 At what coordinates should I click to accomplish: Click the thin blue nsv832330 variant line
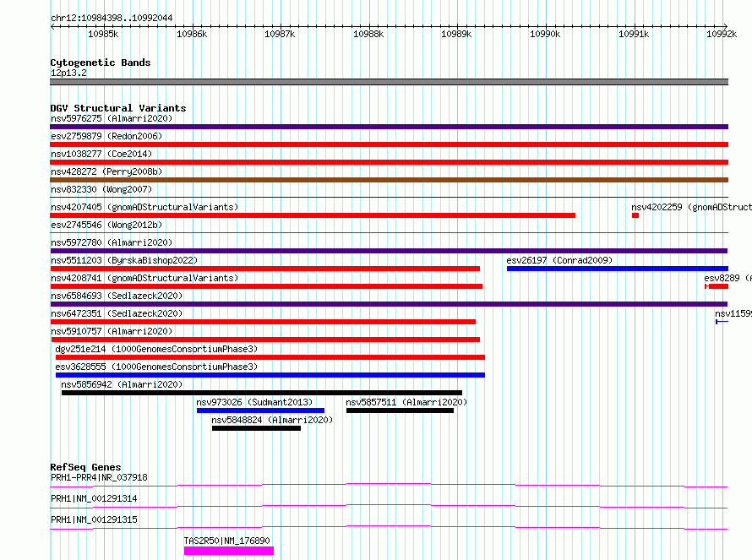(x=389, y=197)
